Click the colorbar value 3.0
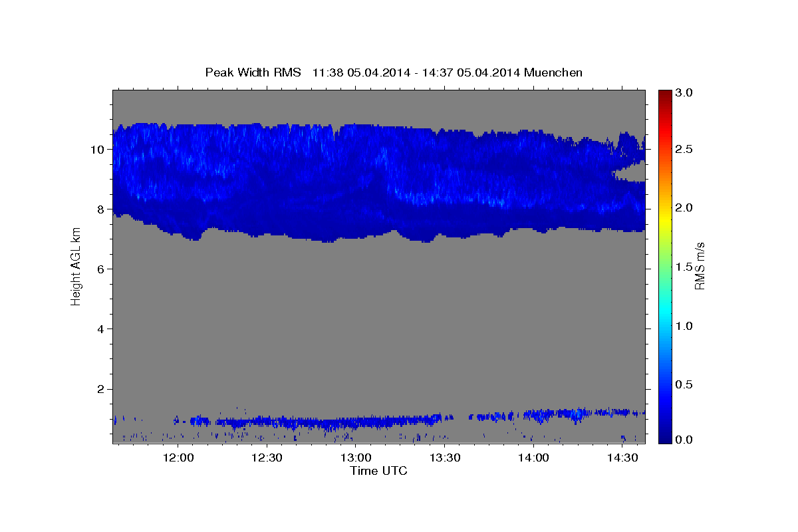 pos(685,94)
